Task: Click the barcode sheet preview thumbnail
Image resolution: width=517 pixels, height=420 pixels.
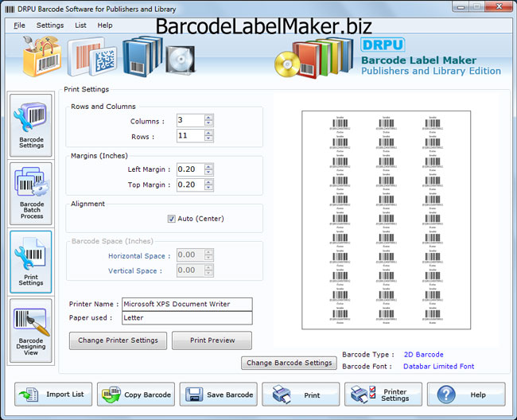Action: coord(386,220)
